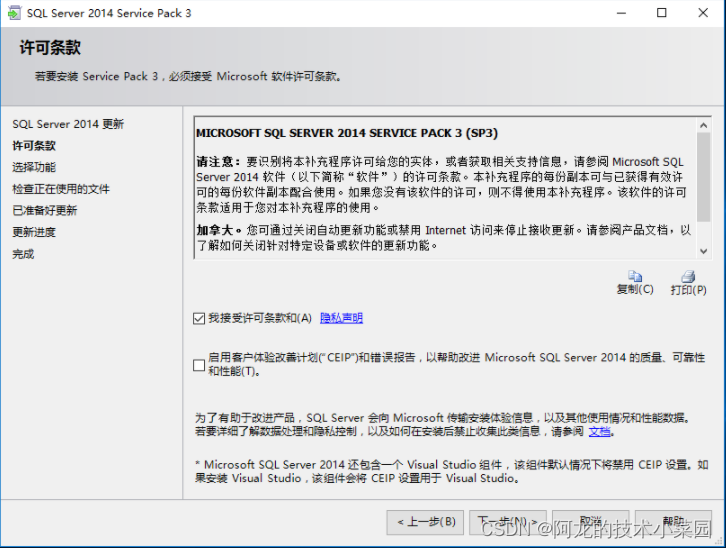Close the SQL Server 2014 Service Pack 3 window
This screenshot has height=548, width=726.
pos(703,13)
